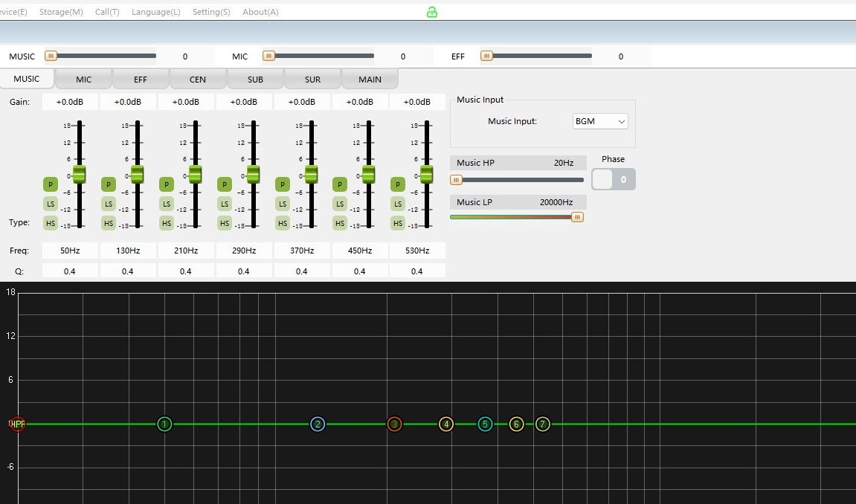Click the Music LP slider handle
This screenshot has width=856, height=504.
(577, 217)
